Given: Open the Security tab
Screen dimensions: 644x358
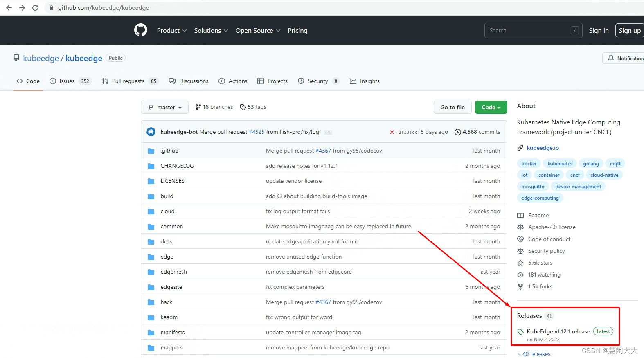Looking at the screenshot, I should pyautogui.click(x=319, y=81).
